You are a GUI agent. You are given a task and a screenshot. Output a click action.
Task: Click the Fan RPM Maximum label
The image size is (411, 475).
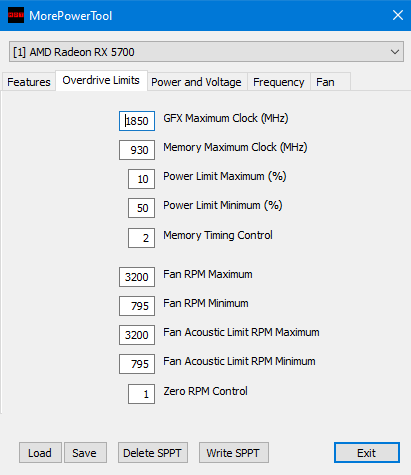coord(208,274)
